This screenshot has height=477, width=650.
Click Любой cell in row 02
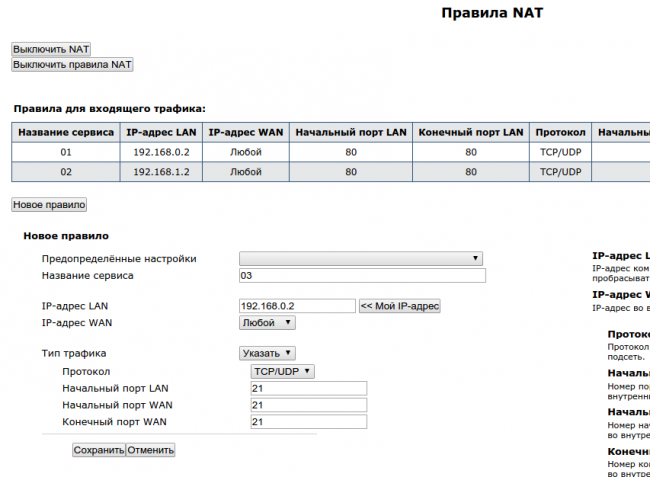[x=246, y=172]
